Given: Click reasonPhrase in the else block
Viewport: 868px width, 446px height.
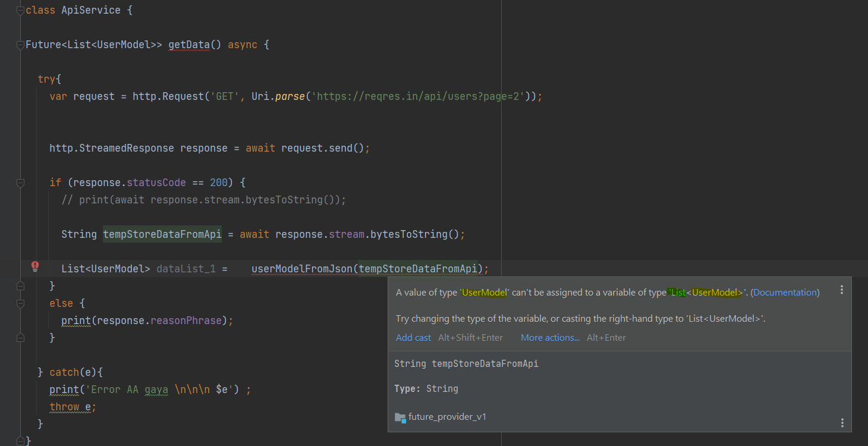Looking at the screenshot, I should point(186,321).
